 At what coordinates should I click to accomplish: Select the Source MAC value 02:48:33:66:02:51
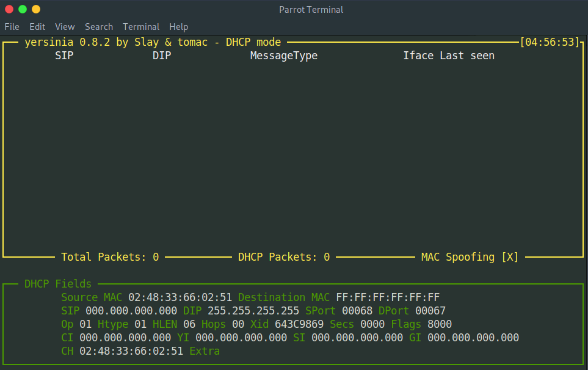click(180, 297)
